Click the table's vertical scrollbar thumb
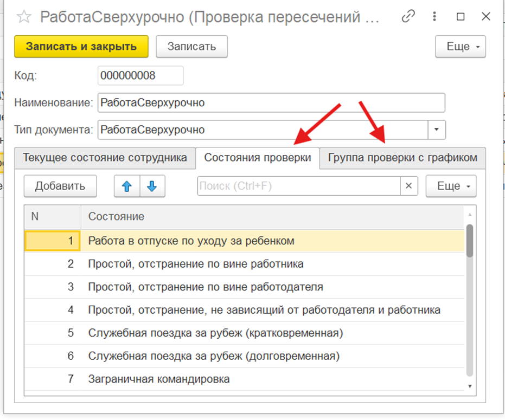 pyautogui.click(x=470, y=240)
